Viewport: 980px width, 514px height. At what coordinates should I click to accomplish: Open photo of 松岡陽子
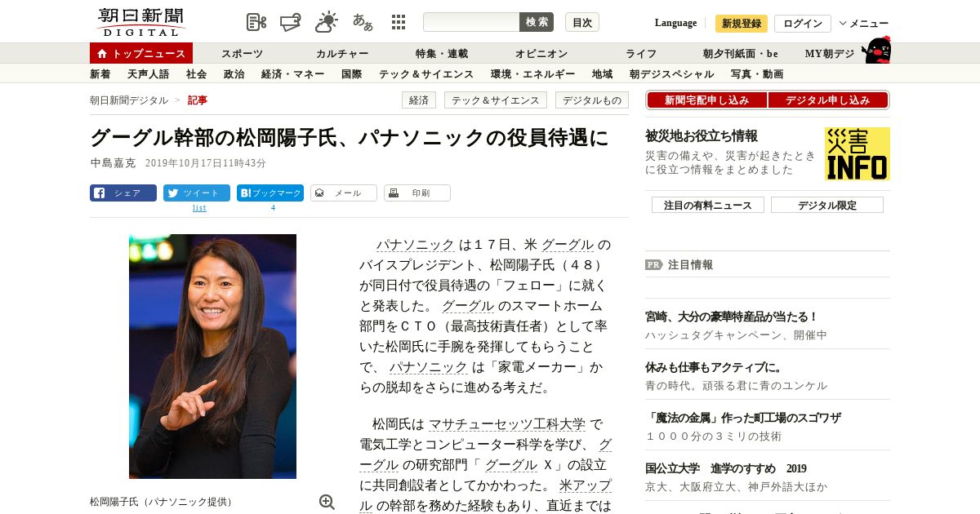212,357
